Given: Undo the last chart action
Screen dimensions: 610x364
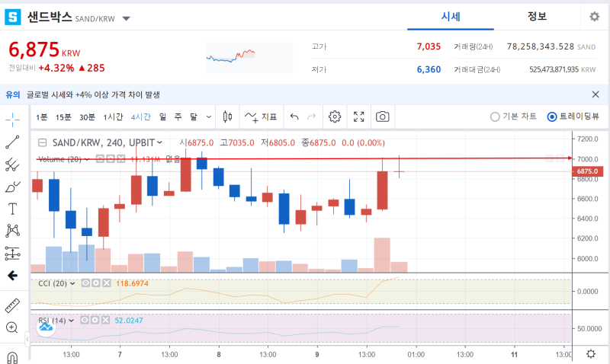Looking at the screenshot, I should coord(294,117).
